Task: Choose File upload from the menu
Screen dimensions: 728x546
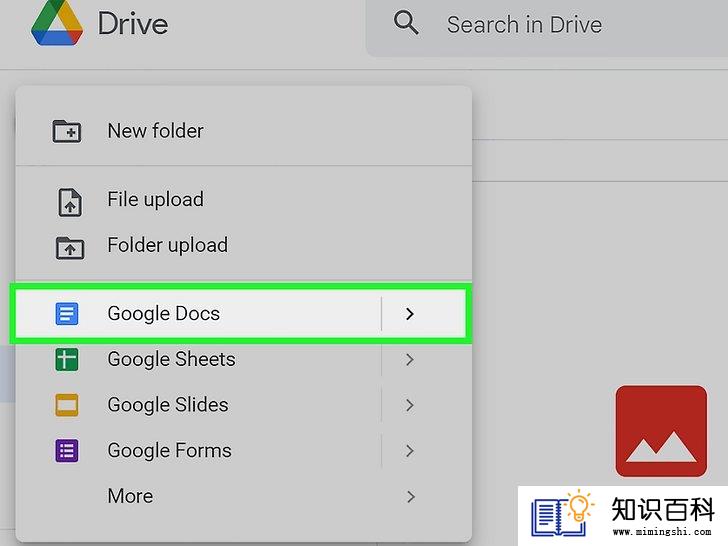Action: tap(244, 200)
